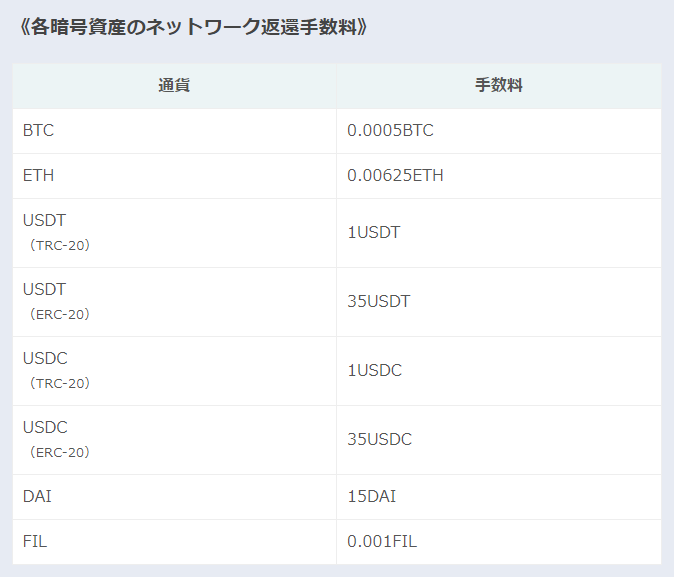This screenshot has height=577, width=674.
Task: Select USDT (ERC-20) currency cell
Action: (x=174, y=302)
